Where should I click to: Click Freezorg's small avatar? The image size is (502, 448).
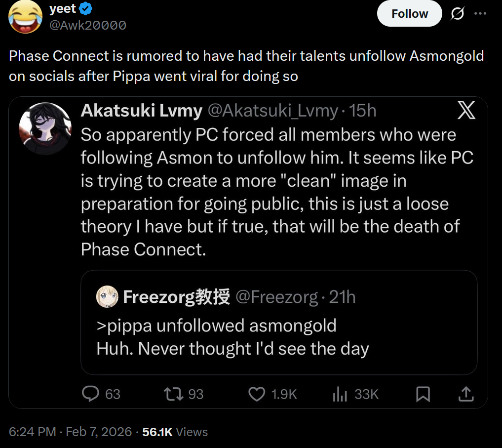click(107, 296)
